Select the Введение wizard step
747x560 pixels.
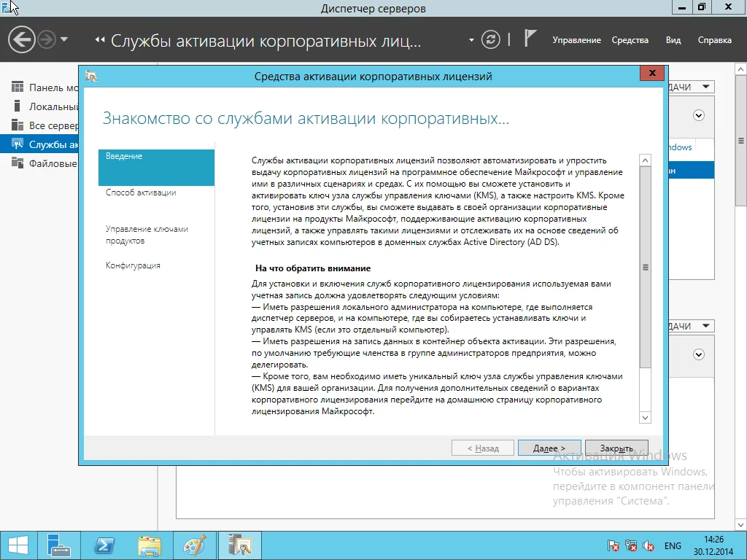click(x=156, y=167)
